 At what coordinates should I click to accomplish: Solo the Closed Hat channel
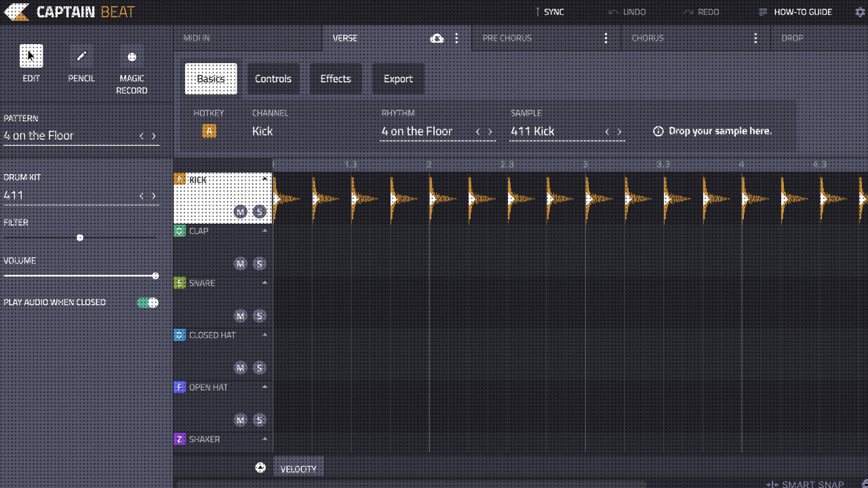pyautogui.click(x=259, y=368)
